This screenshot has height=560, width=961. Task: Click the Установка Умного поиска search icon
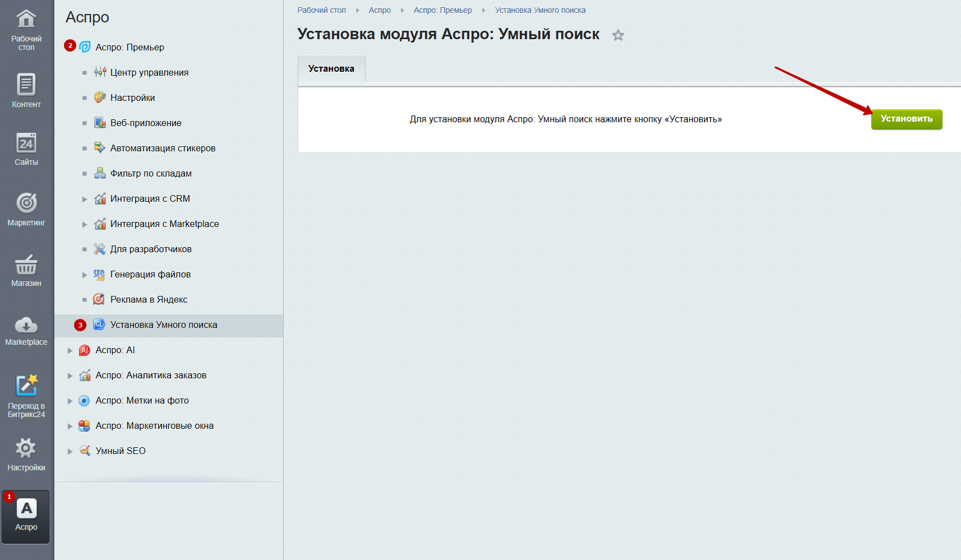(99, 325)
